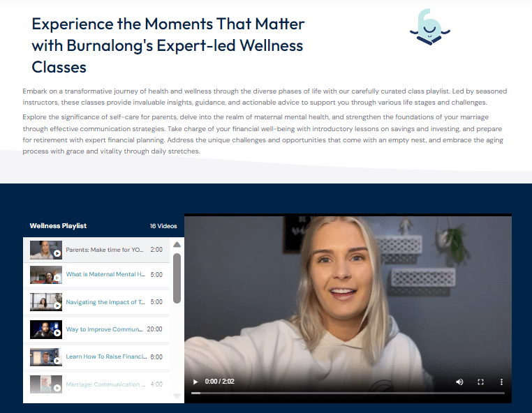Mute the video volume
The image size is (532, 413).
(459, 382)
